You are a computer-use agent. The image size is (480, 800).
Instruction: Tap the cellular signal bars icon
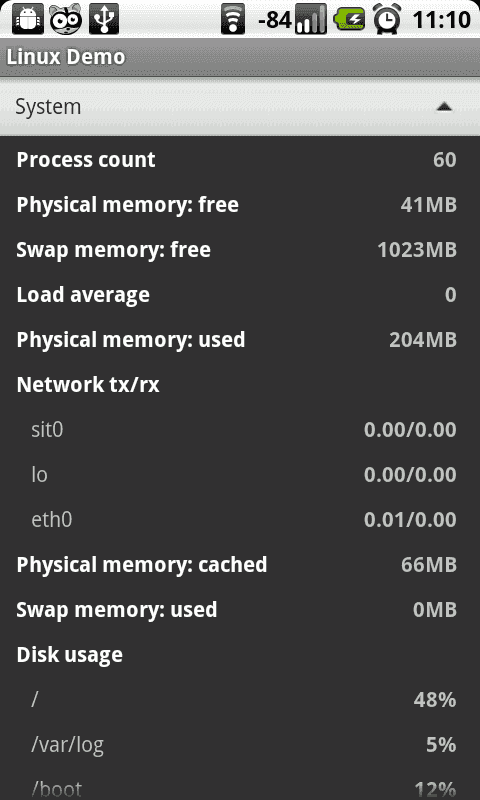click(x=311, y=20)
